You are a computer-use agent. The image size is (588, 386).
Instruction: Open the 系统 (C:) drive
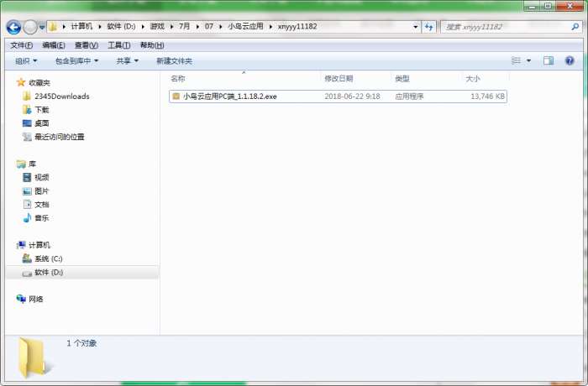click(49, 258)
